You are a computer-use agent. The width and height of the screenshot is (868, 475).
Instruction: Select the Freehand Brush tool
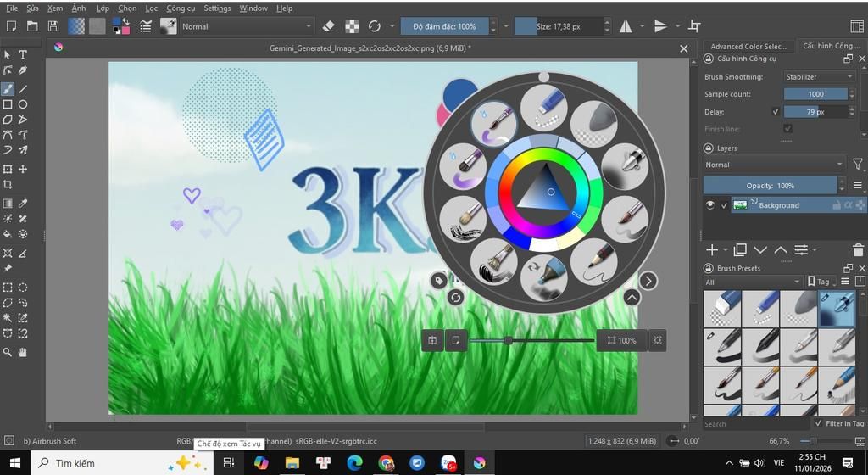pos(8,88)
